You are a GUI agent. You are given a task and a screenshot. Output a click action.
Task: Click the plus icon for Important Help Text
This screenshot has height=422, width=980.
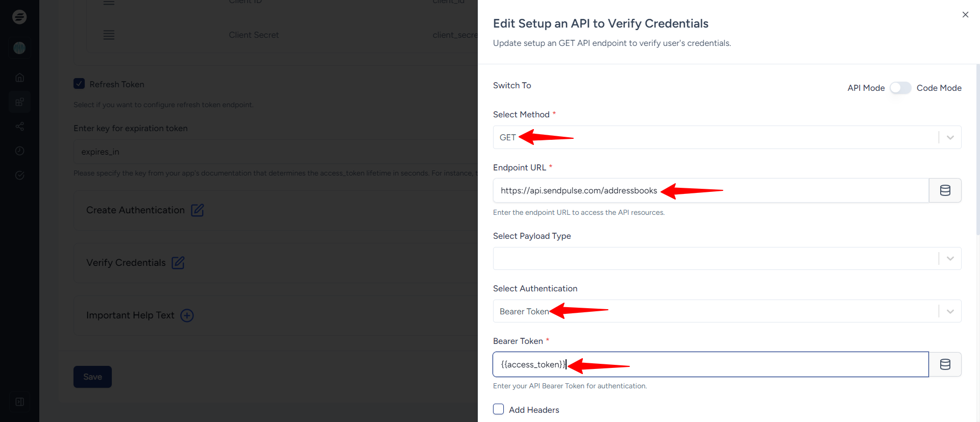coord(187,315)
